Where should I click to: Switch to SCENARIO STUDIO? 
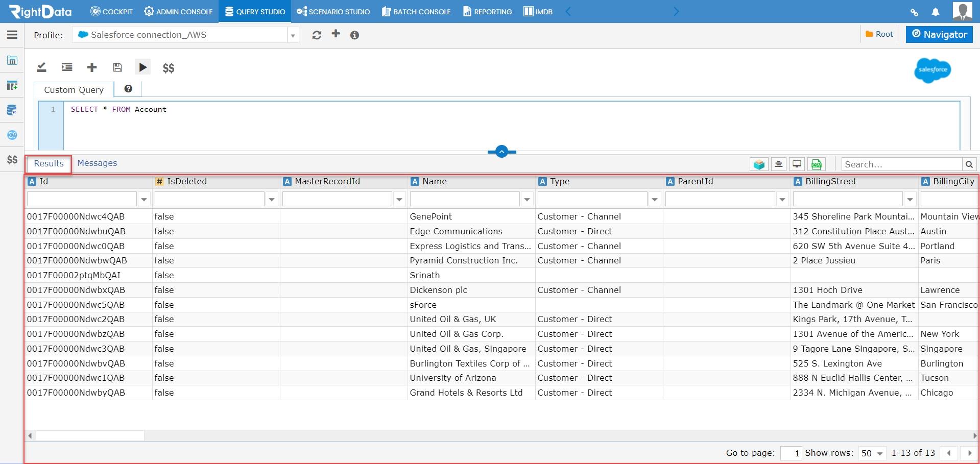(x=333, y=12)
